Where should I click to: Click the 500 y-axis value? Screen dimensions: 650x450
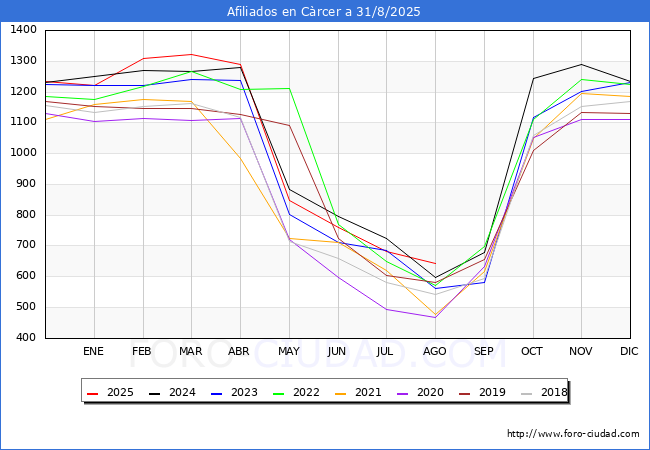[x=27, y=307]
